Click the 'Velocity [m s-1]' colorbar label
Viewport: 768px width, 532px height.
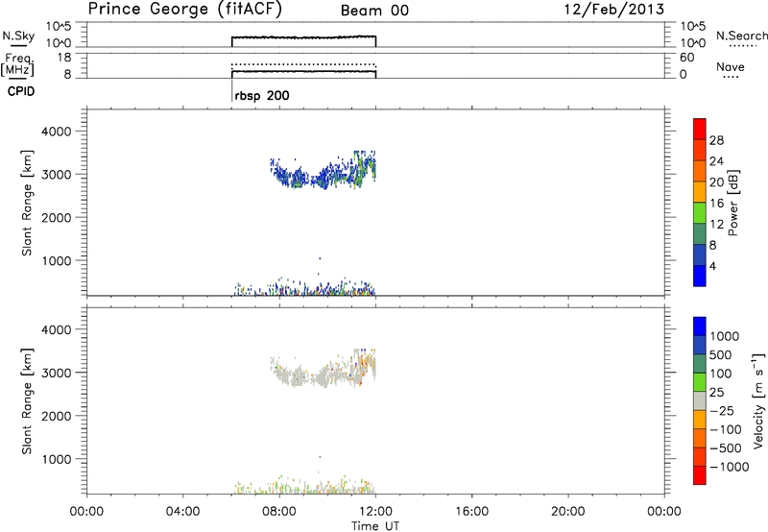point(758,400)
